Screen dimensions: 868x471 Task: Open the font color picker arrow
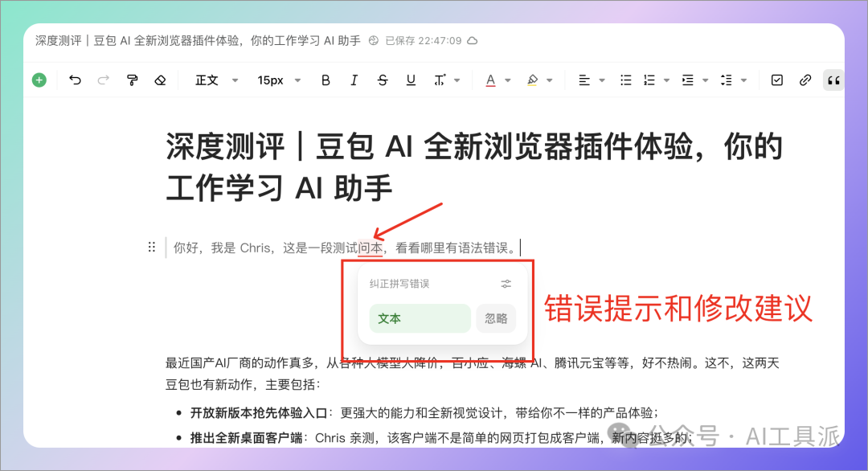[508, 80]
